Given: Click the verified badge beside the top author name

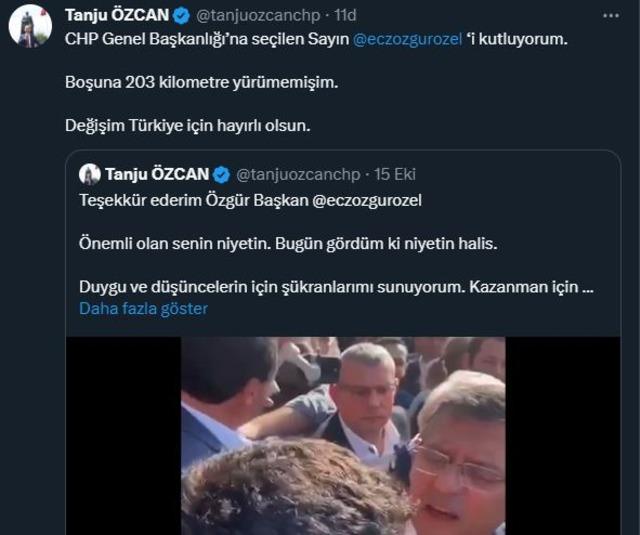Looking at the screenshot, I should [x=181, y=16].
